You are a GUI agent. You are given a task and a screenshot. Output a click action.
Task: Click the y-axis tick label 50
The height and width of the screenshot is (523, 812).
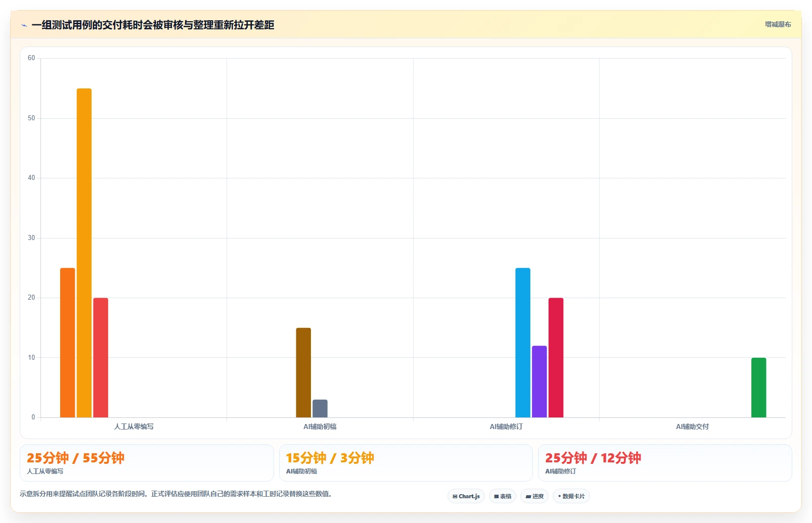(x=31, y=118)
